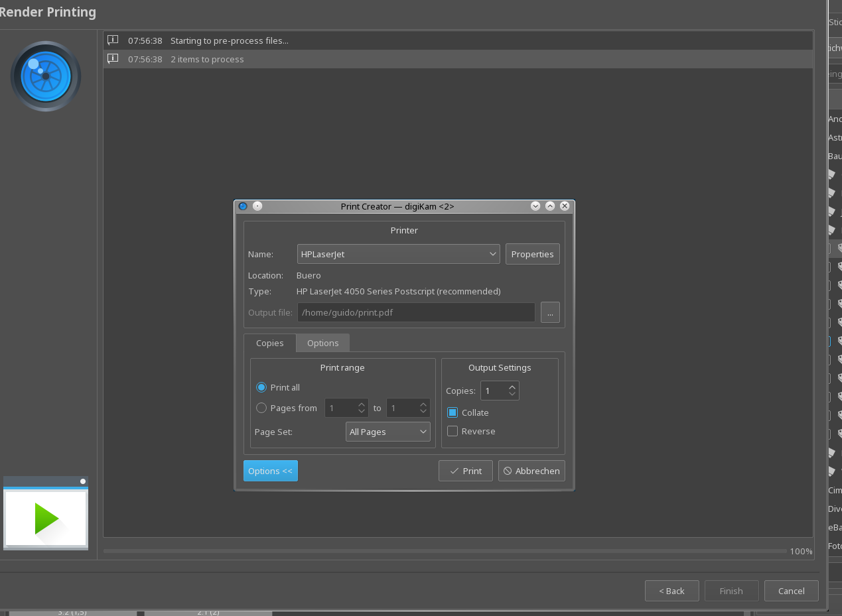Image resolution: width=842 pixels, height=616 pixels.
Task: Increase the Copies count using the up arrow
Action: tap(512, 387)
